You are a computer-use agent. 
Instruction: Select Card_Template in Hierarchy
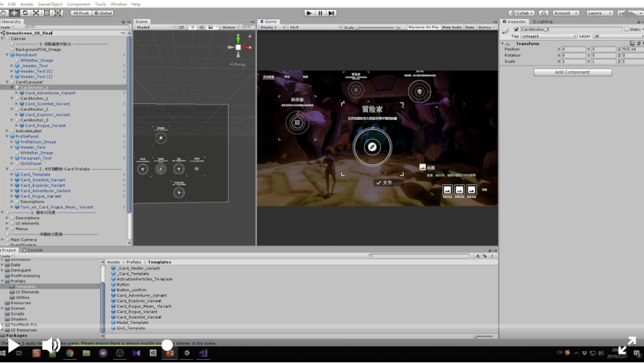point(35,175)
